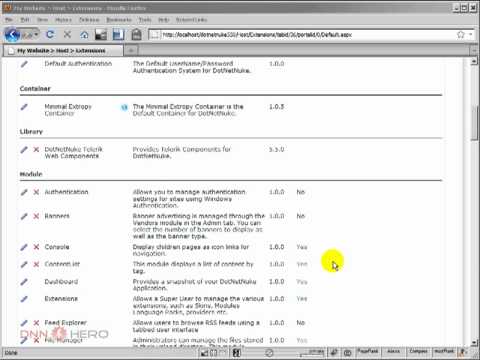Click the Alexa status bar item
This screenshot has height=360, width=480.
pos(393,351)
